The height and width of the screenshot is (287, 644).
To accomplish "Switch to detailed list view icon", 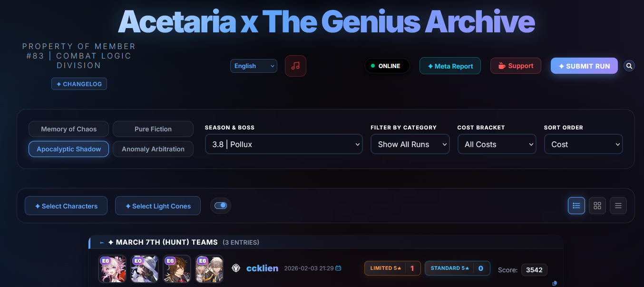I will 576,206.
